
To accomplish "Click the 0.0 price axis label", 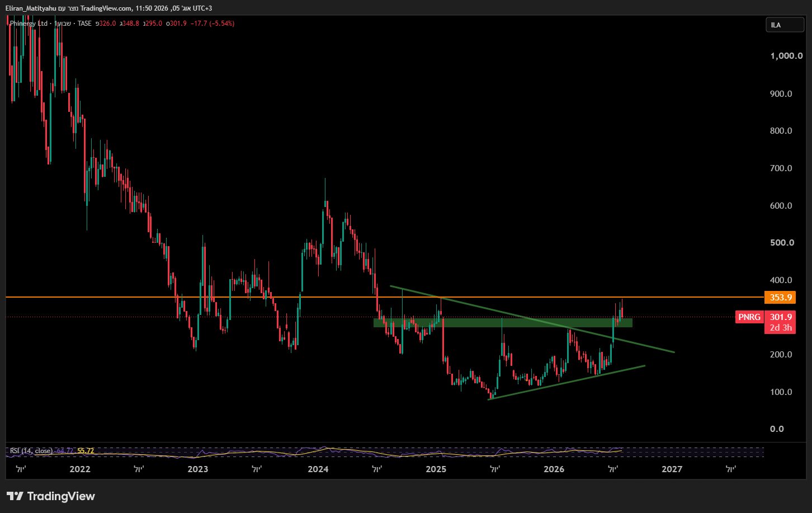I will click(777, 429).
